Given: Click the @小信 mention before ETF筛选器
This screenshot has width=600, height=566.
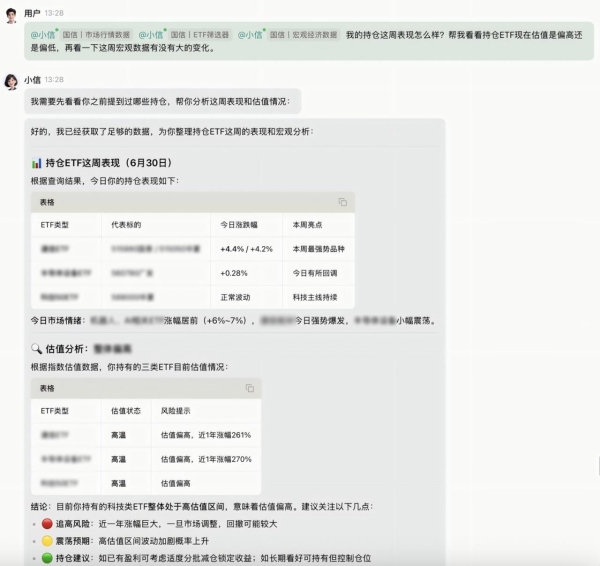Looking at the screenshot, I should 152,35.
